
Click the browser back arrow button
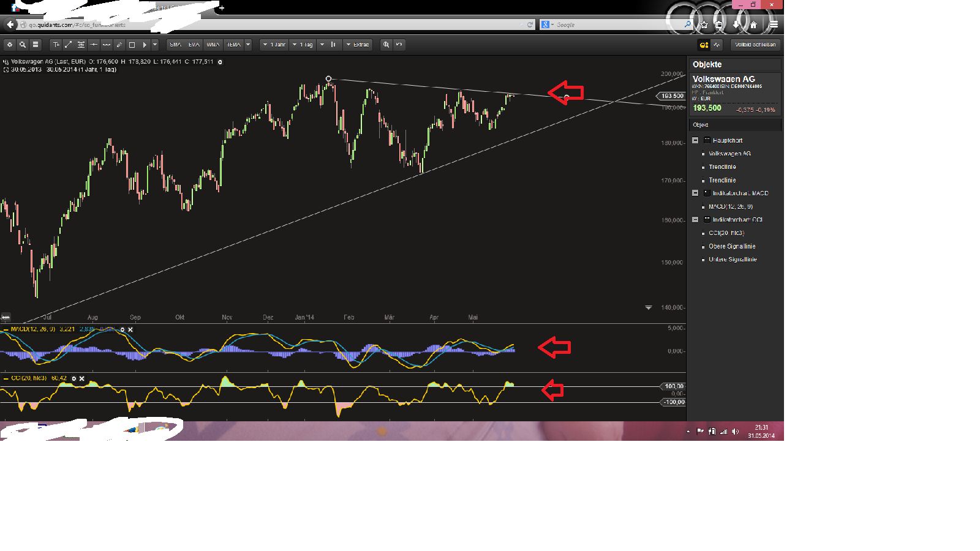click(10, 24)
